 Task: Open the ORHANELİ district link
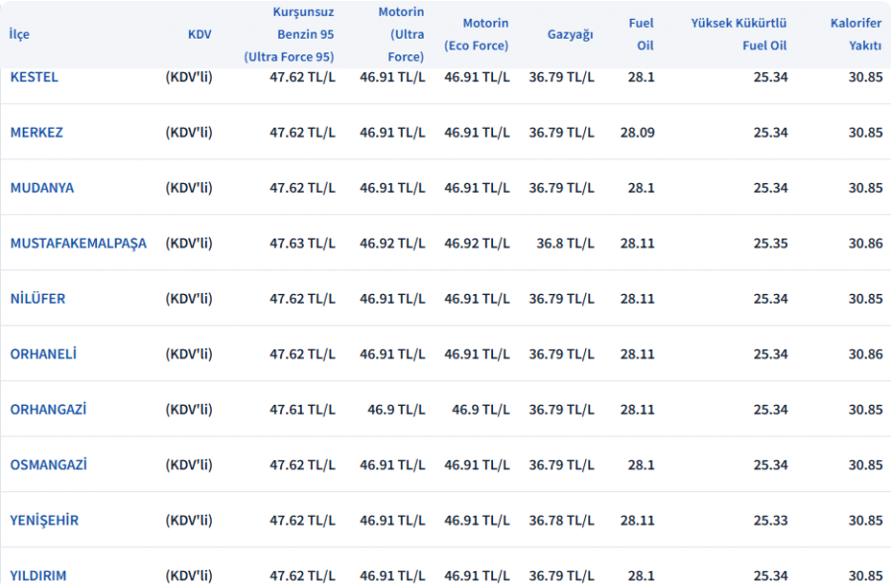coord(44,354)
